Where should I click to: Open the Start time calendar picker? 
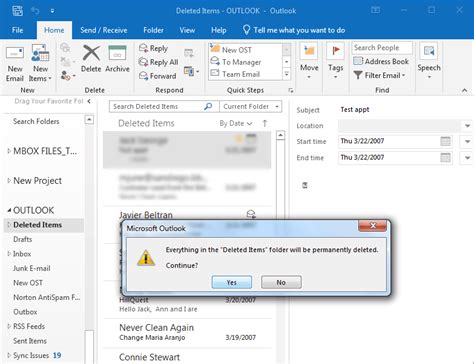point(445,141)
